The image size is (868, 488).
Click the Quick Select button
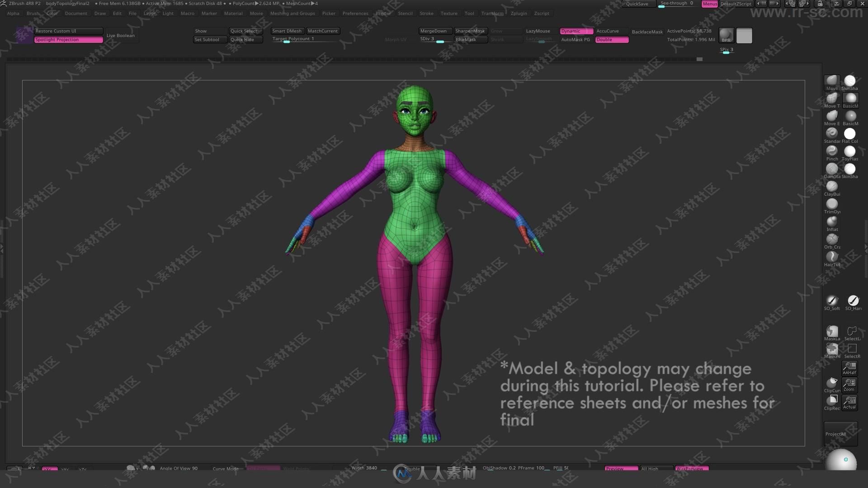tap(245, 31)
